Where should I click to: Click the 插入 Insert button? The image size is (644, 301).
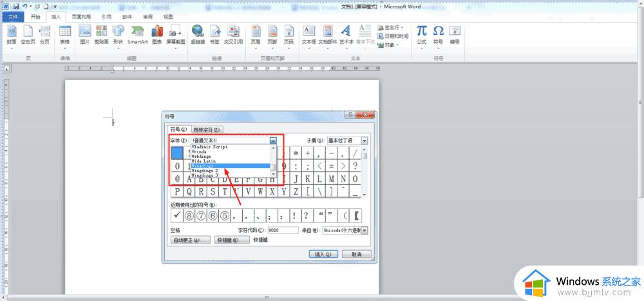[323, 255]
